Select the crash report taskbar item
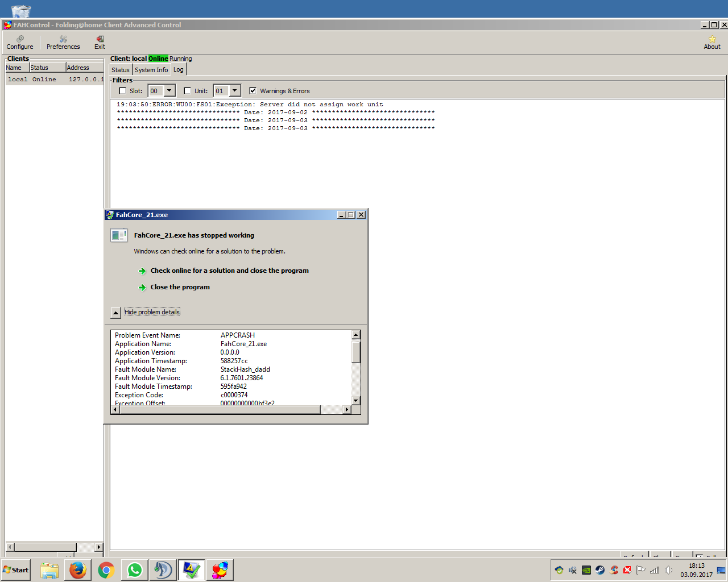This screenshot has height=582, width=728. coord(192,569)
